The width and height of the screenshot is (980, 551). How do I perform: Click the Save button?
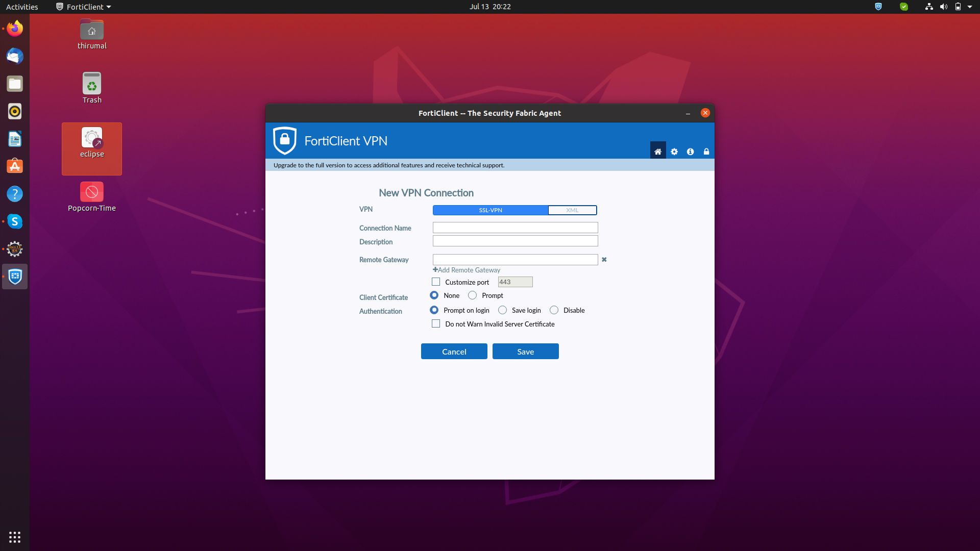tap(525, 352)
